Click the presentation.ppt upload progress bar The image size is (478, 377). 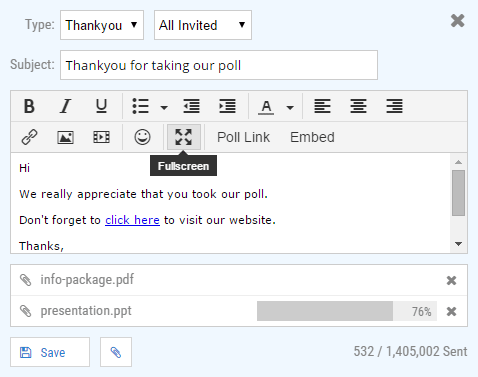347,311
